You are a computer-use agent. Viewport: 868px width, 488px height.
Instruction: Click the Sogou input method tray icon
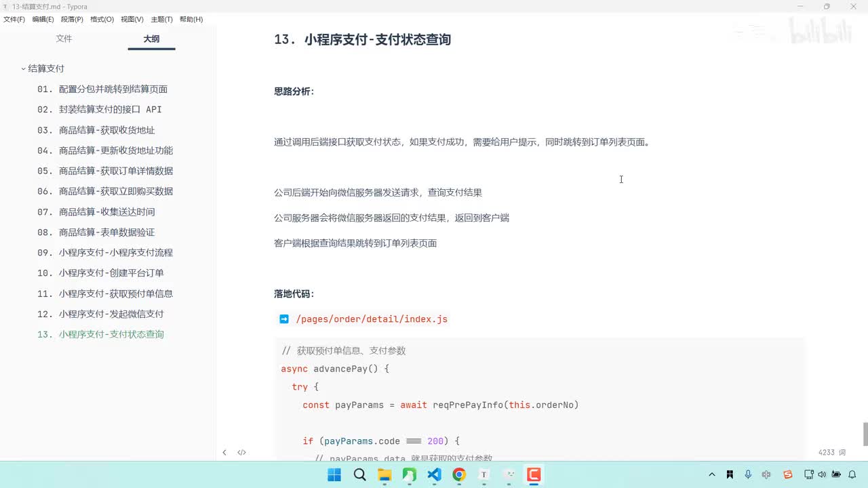point(787,474)
